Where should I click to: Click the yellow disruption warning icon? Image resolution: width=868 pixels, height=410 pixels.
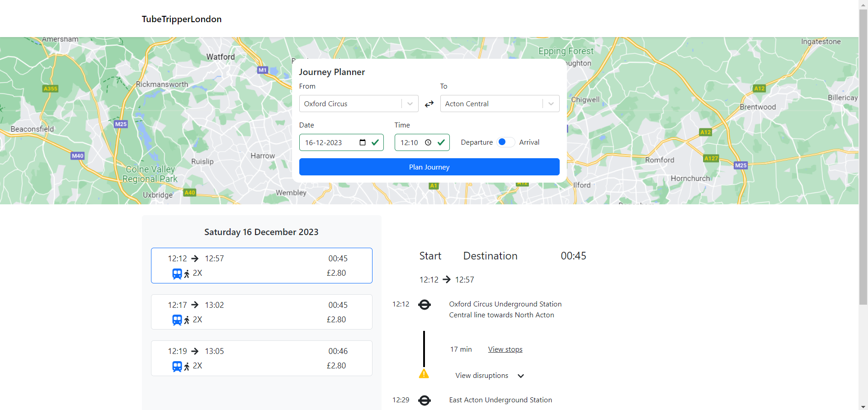[424, 374]
